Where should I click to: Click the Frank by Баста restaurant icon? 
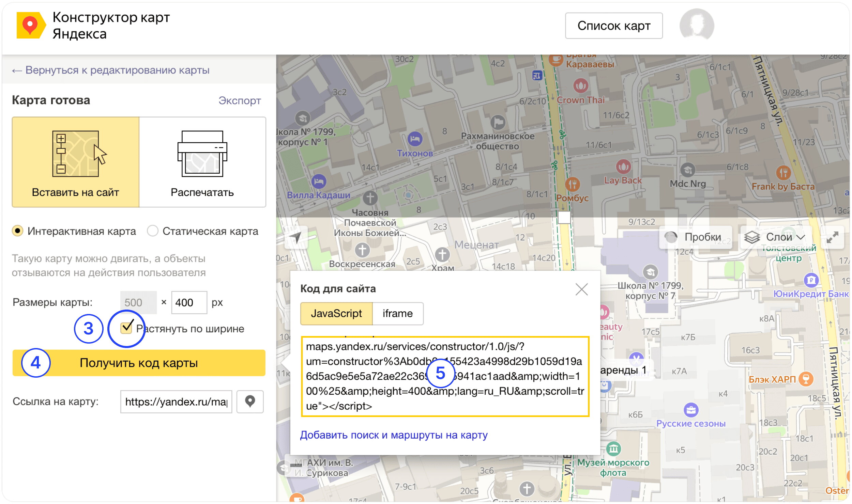coord(783,173)
